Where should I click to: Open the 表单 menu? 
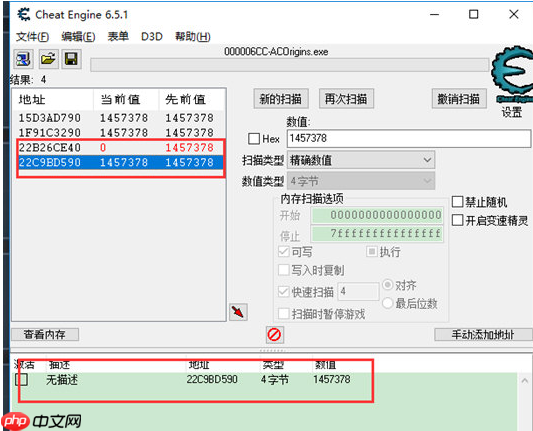pos(118,36)
